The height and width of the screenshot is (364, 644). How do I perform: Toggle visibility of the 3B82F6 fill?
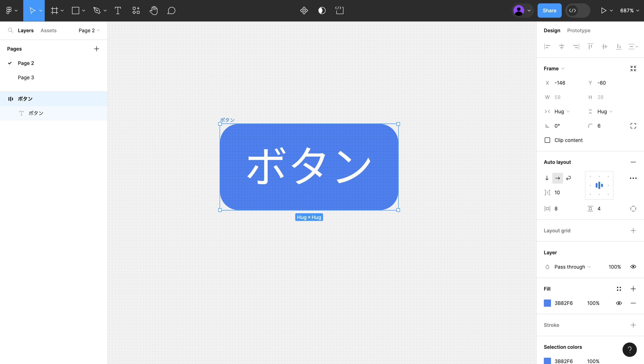[x=619, y=303]
